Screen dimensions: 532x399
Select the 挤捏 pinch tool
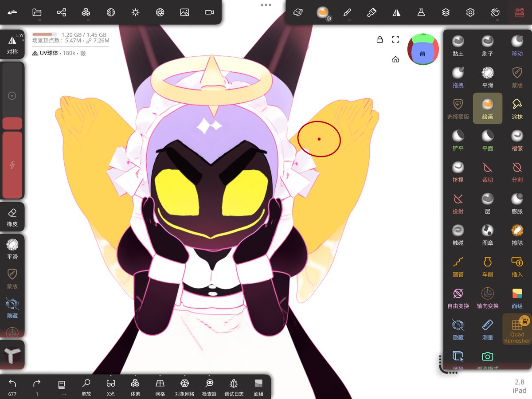[x=458, y=172]
